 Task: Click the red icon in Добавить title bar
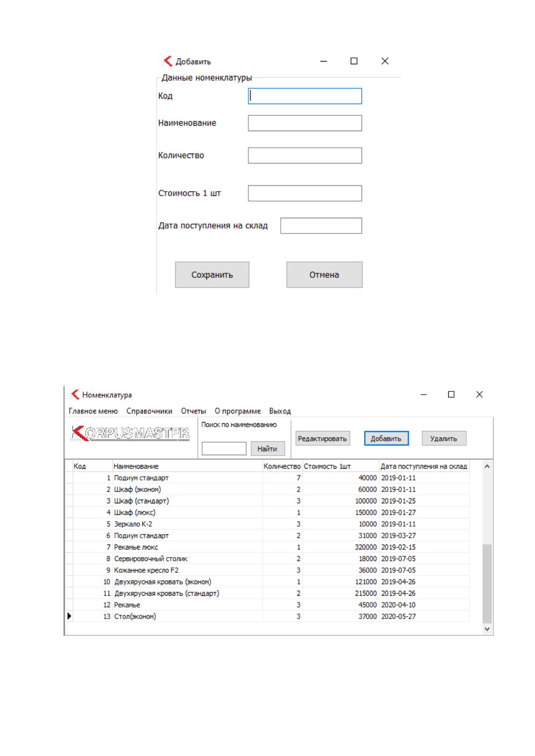pyautogui.click(x=168, y=61)
